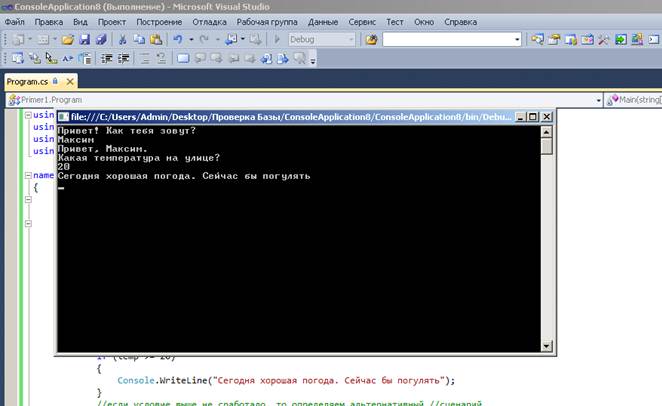Viewport: 662px width, 406px height.
Task: Open file with the yellow folder icon
Action: (68, 40)
